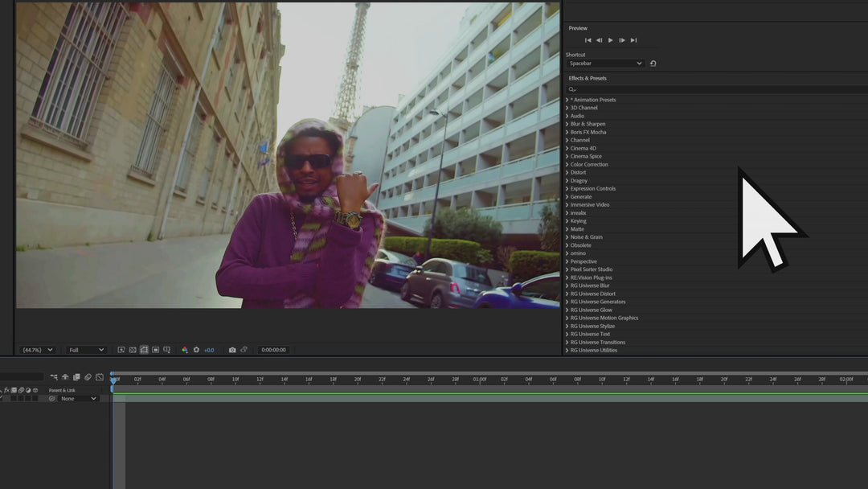Take a snapshot with the camera icon
This screenshot has height=489, width=868.
click(232, 350)
